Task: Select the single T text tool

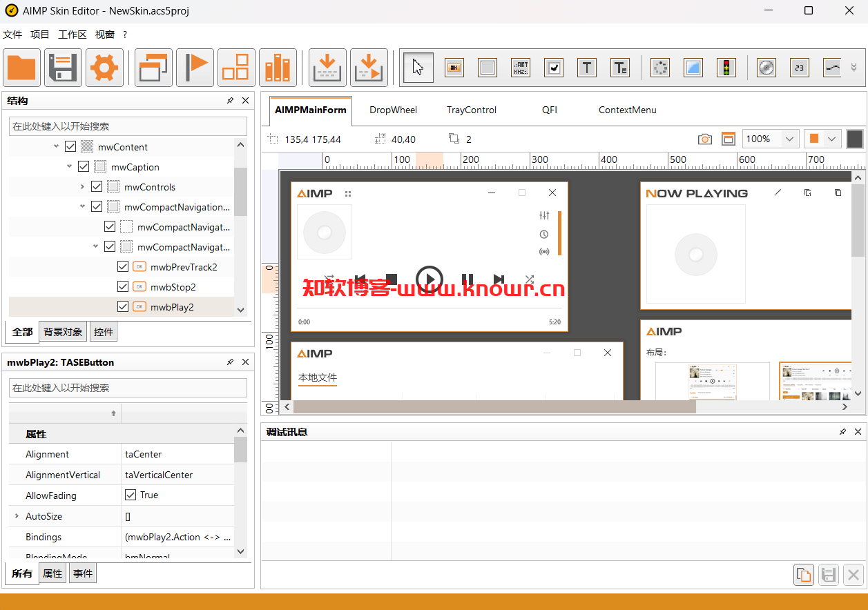Action: (x=587, y=68)
